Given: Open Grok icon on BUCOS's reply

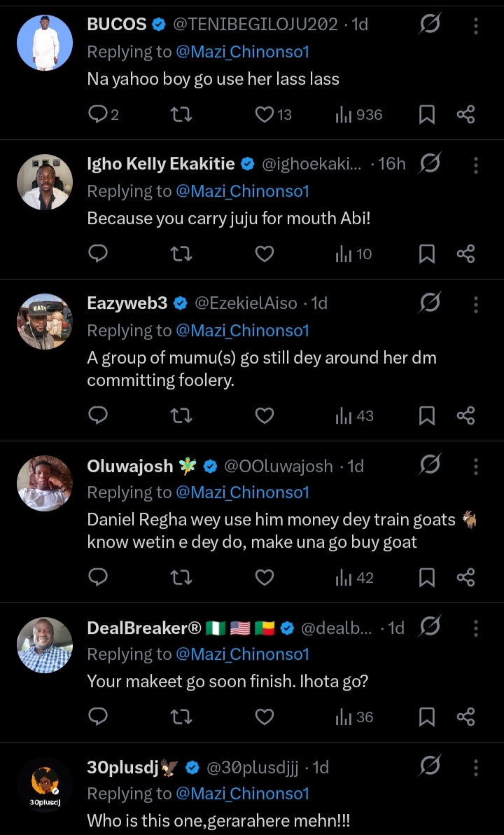Looking at the screenshot, I should (x=430, y=25).
